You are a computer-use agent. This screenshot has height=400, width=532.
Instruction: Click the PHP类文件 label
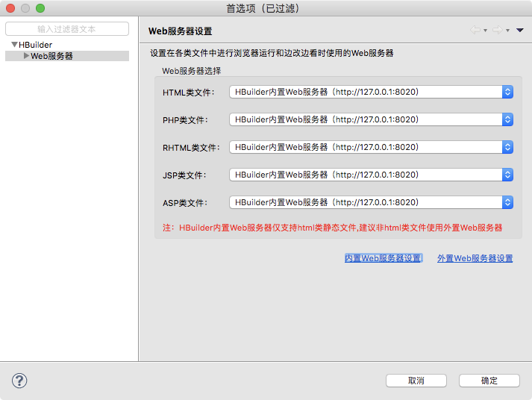coord(185,120)
